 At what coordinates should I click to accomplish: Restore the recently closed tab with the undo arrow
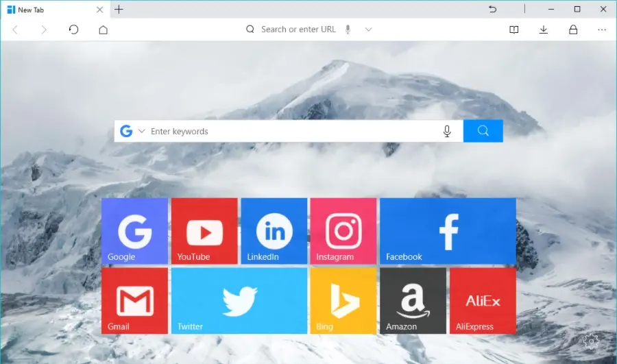pos(492,9)
